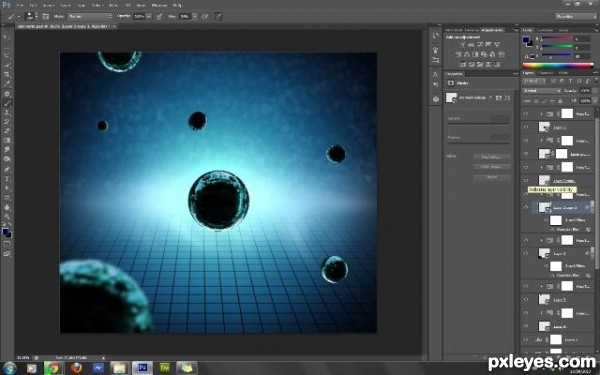Switch to the Swatches tab
The image size is (600, 375).
[545, 30]
